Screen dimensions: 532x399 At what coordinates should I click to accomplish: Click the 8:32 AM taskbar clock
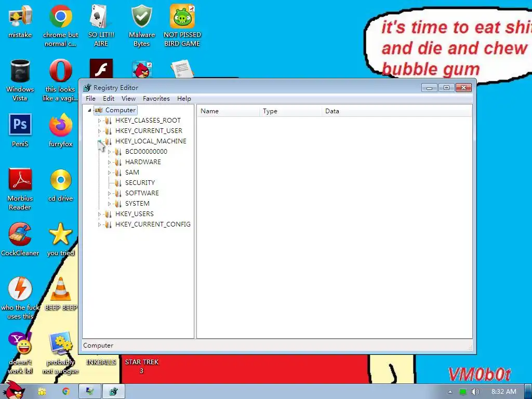click(x=503, y=392)
